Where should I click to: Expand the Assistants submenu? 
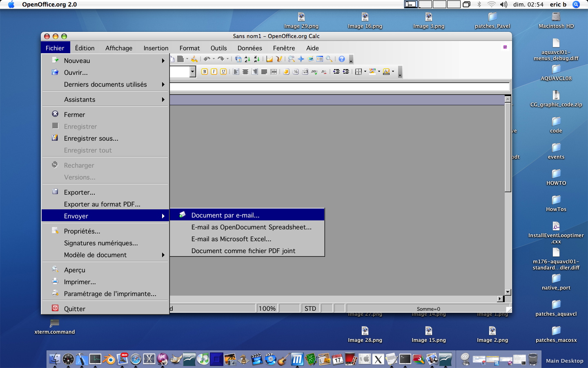tap(163, 99)
